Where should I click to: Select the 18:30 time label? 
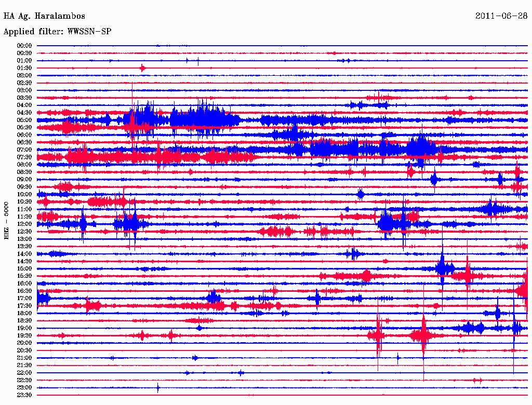[24, 321]
